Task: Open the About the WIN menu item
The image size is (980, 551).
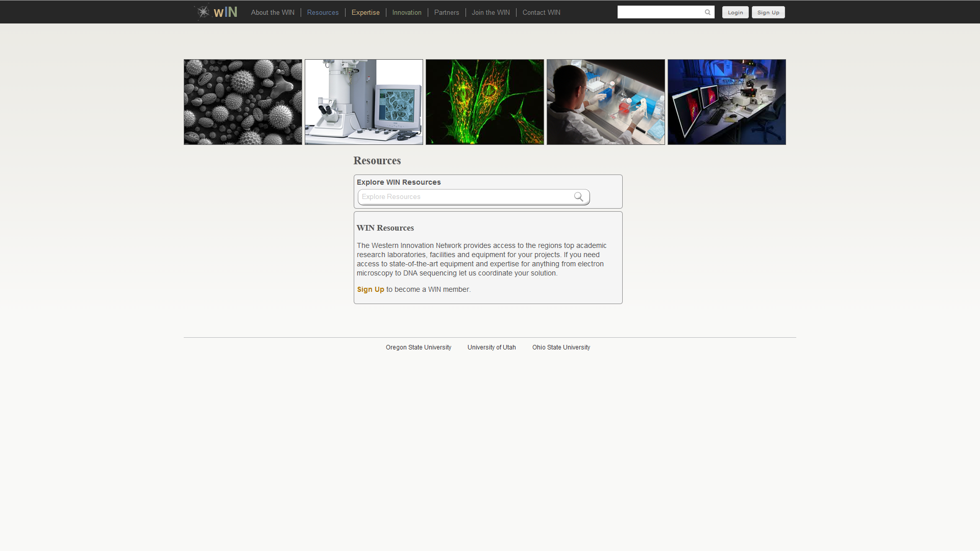Action: (273, 12)
